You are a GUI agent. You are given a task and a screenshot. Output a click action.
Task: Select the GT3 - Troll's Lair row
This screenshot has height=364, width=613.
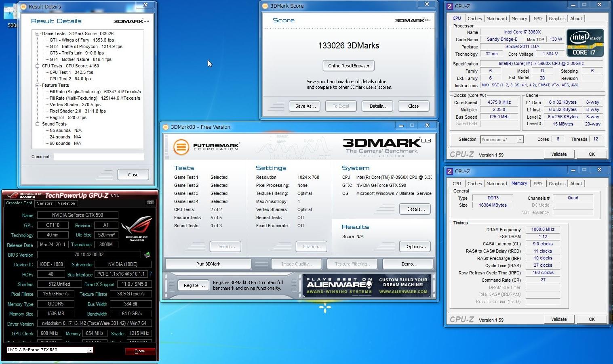click(x=76, y=53)
